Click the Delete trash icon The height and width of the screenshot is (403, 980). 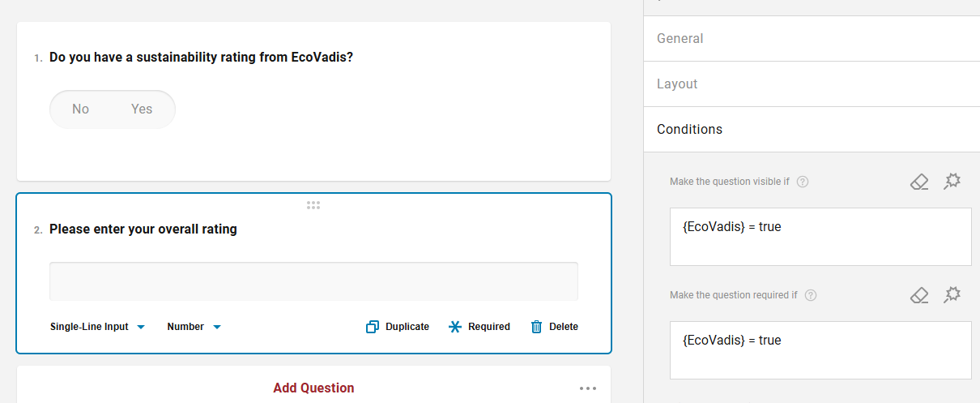[x=536, y=327]
